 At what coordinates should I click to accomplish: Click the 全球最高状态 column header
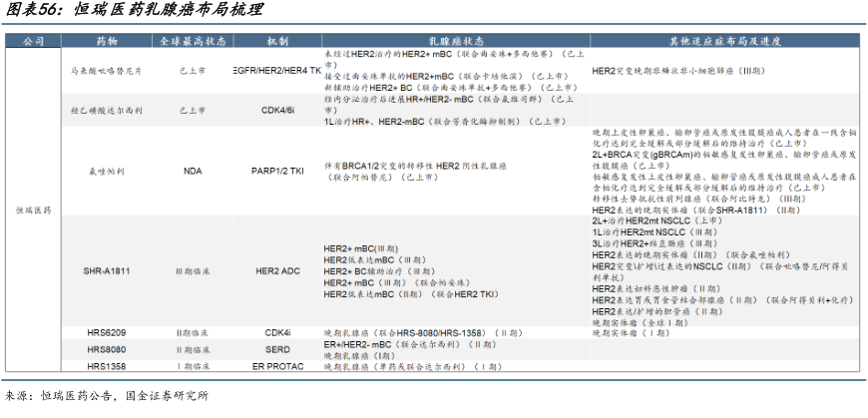193,42
